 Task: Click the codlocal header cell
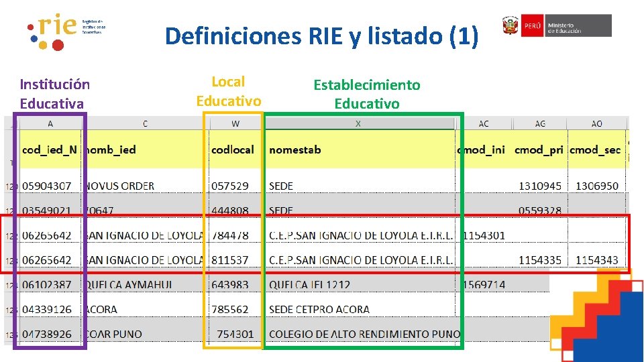[235, 149]
